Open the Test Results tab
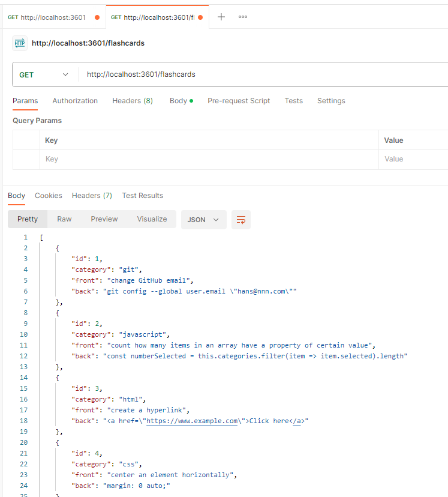 tap(143, 196)
